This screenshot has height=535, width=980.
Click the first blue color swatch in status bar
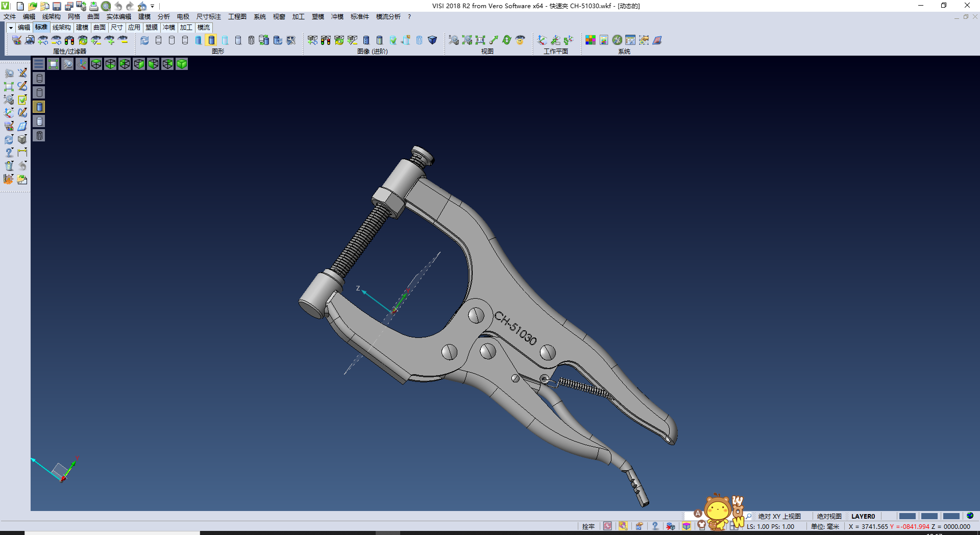pyautogui.click(x=907, y=516)
